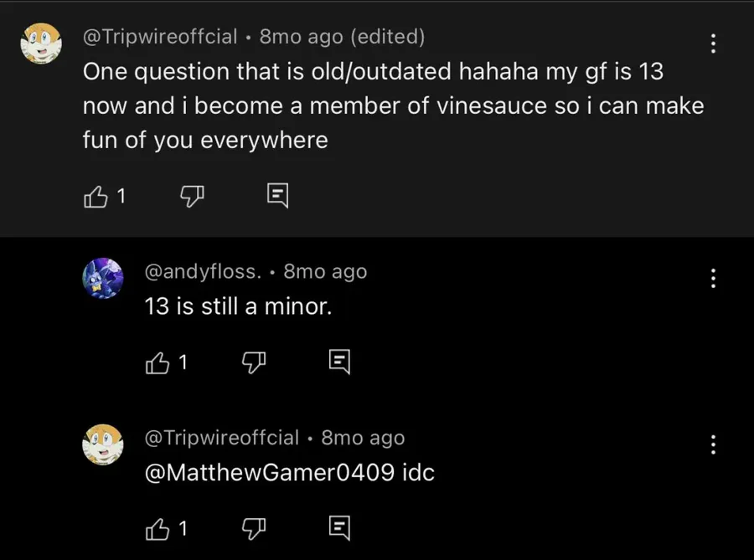
Task: Open @andyfloss. channel link
Action: point(204,271)
